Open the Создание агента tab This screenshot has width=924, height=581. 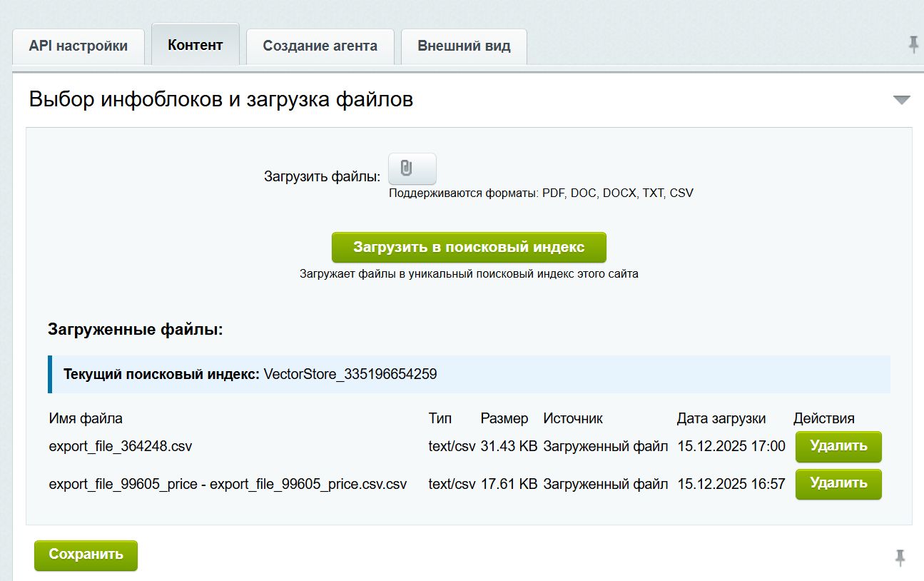[x=320, y=46]
